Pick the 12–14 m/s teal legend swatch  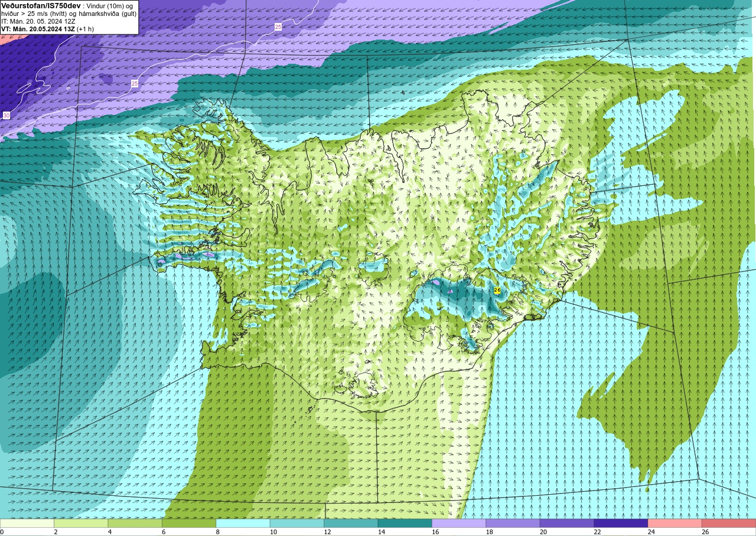[x=351, y=523]
